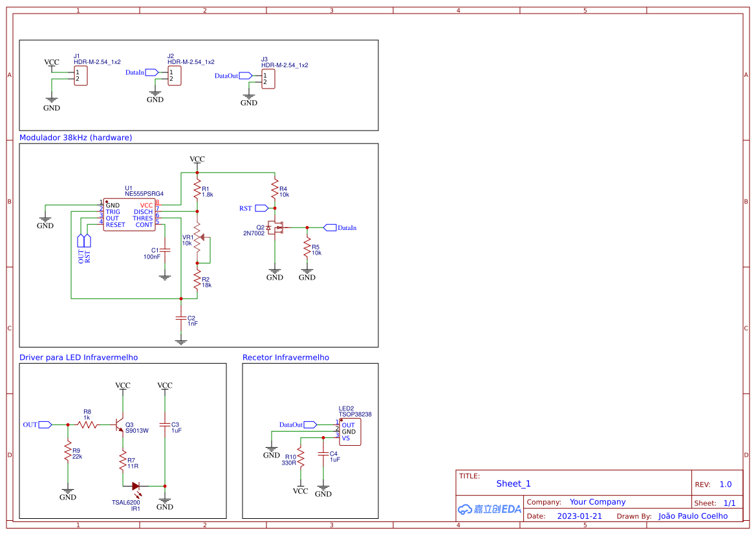Click the J3 header connector symbol

268,79
